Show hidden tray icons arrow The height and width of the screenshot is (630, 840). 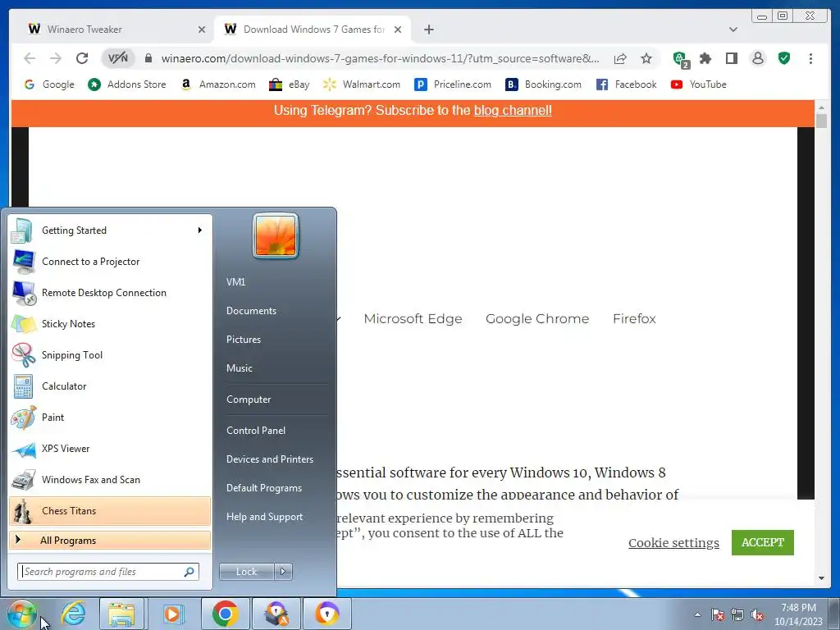click(x=697, y=614)
